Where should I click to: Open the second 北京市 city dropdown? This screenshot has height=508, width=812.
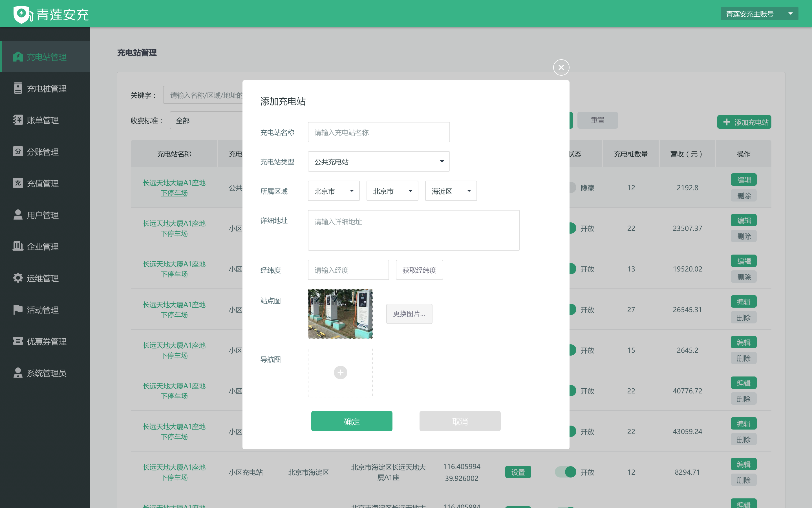pyautogui.click(x=392, y=191)
